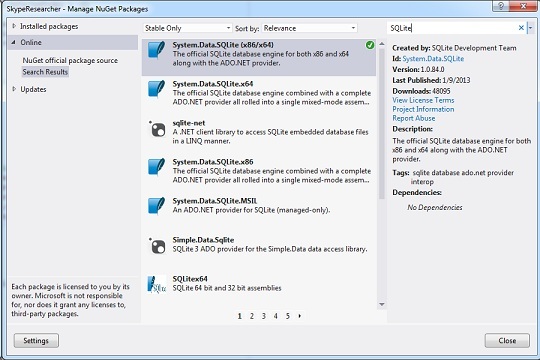540x360 pixels.
Task: Click the System.Data.SQLite.x64 package icon
Action: click(156, 90)
